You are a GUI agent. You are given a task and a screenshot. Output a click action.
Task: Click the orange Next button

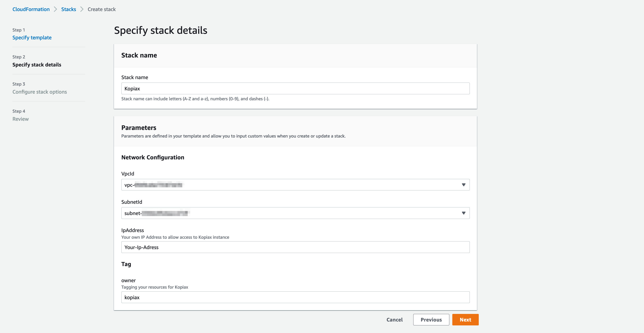coord(465,320)
